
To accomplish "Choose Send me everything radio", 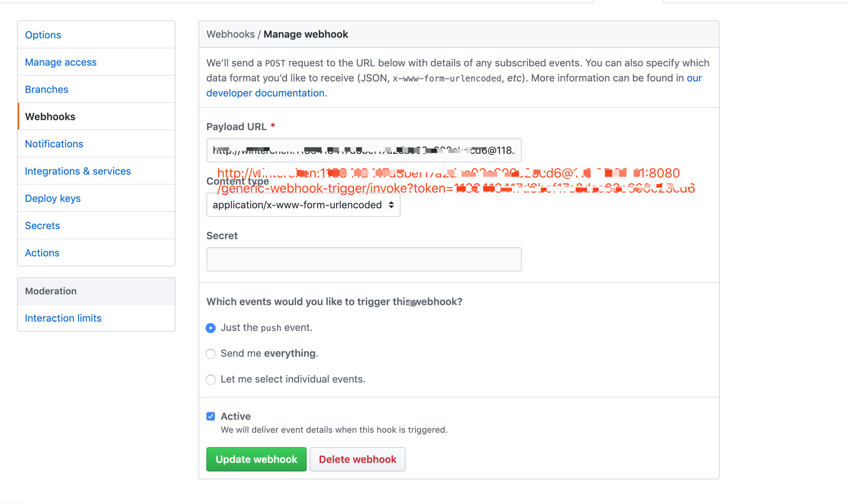I will (x=210, y=354).
